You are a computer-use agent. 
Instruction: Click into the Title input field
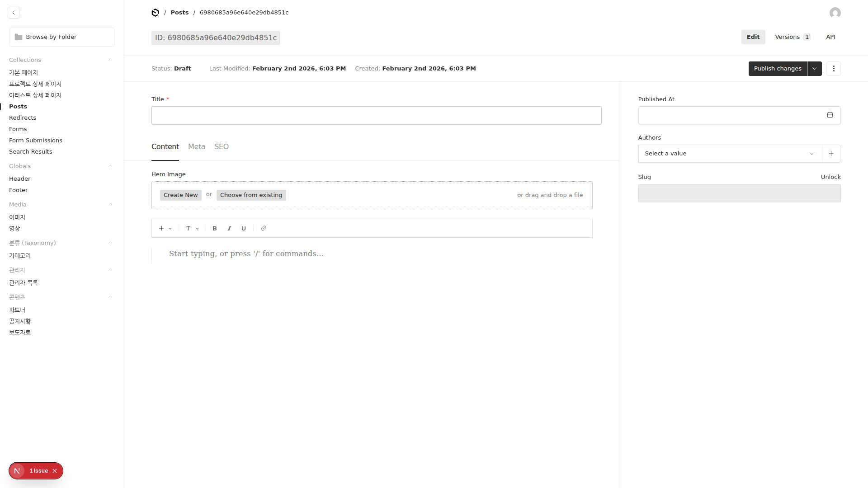(376, 116)
